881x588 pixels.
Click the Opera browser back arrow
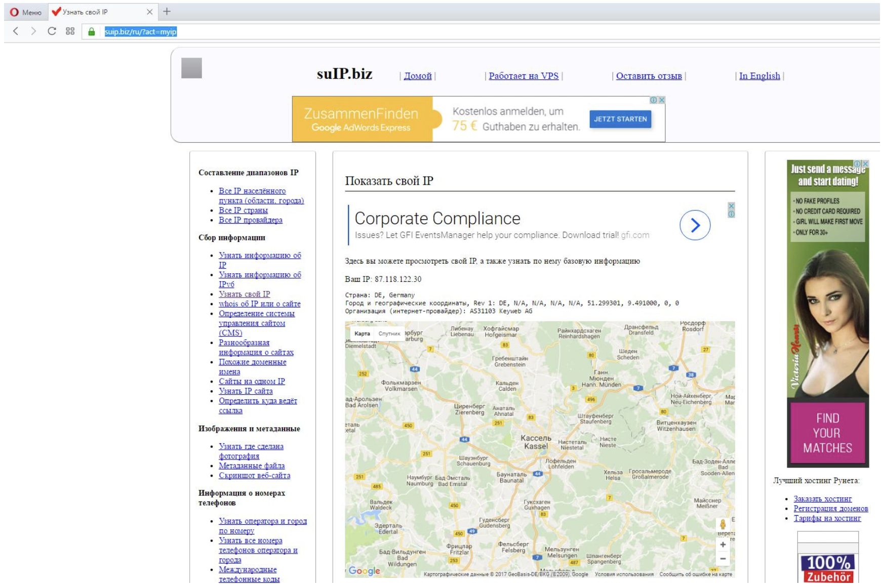pyautogui.click(x=16, y=31)
